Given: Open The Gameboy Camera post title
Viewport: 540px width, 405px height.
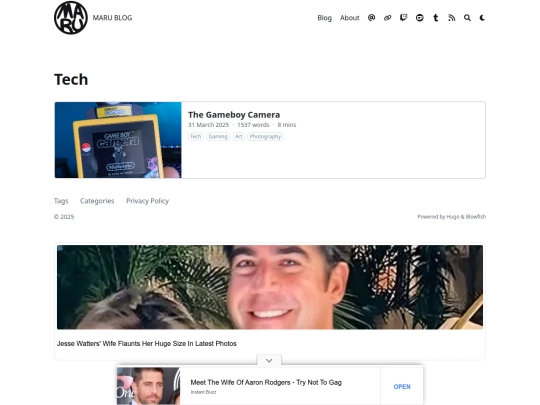Looking at the screenshot, I should 234,115.
